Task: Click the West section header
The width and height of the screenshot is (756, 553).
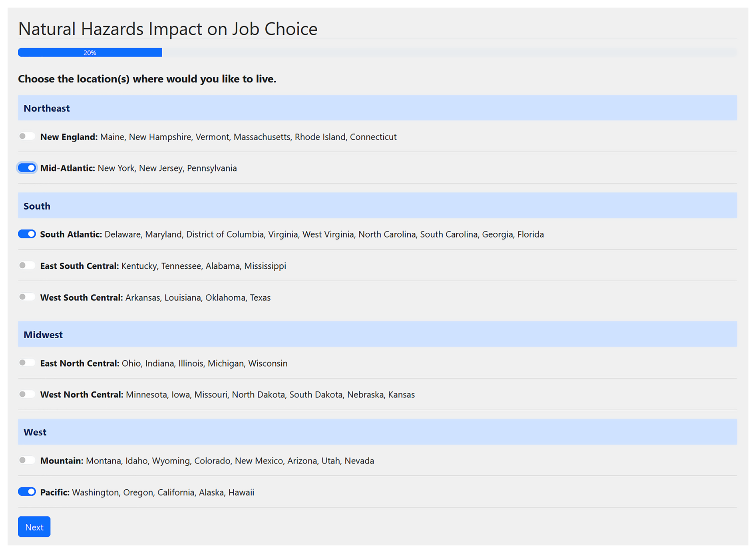Action: click(35, 432)
